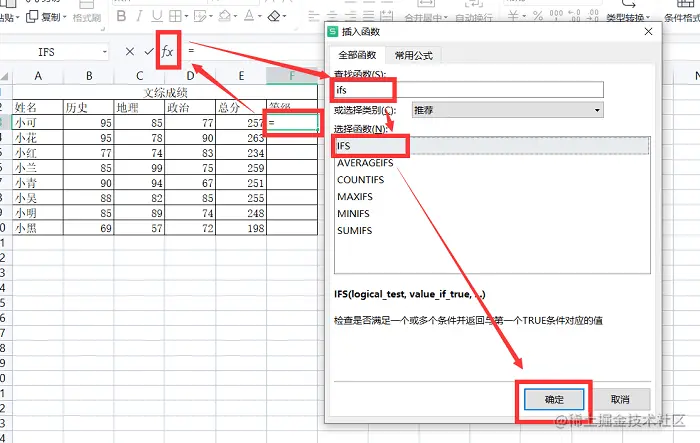The height and width of the screenshot is (443, 700).
Task: Click the font color A icon
Action: point(249,17)
